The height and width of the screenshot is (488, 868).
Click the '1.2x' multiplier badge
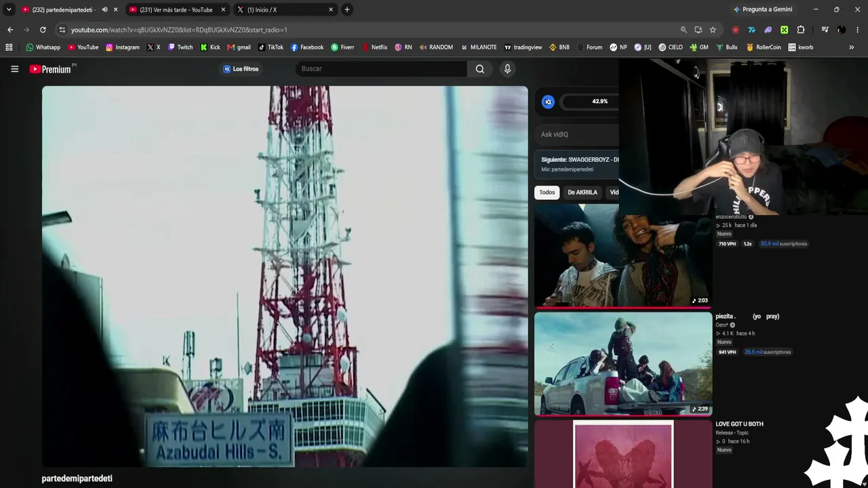point(748,244)
